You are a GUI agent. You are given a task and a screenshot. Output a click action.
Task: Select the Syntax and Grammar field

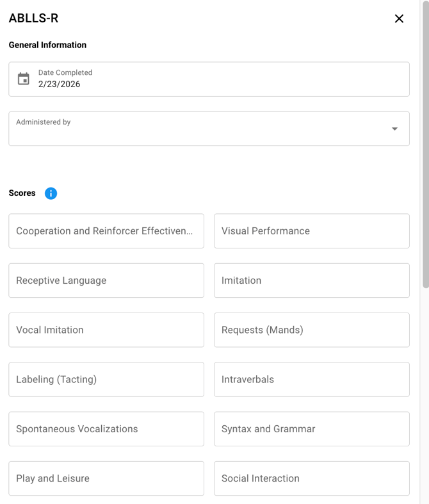[311, 429]
